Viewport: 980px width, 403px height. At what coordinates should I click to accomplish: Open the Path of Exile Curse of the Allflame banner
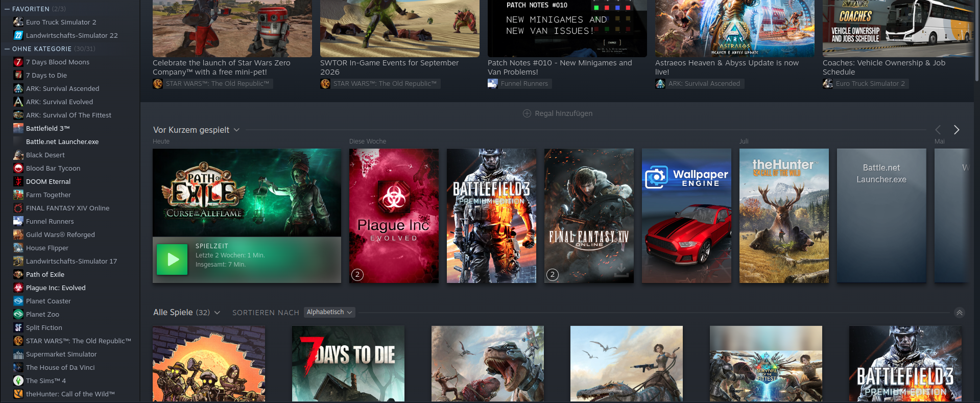[247, 193]
